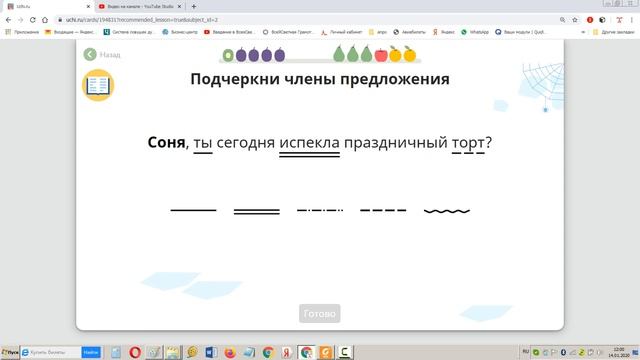Submit the answer with the Готово button
This screenshot has height=360, width=640.
pos(320,313)
